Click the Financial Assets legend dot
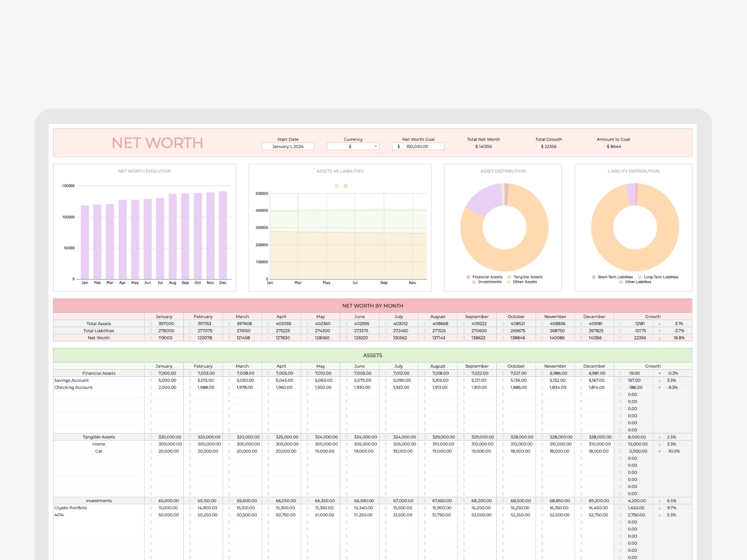 [468, 277]
